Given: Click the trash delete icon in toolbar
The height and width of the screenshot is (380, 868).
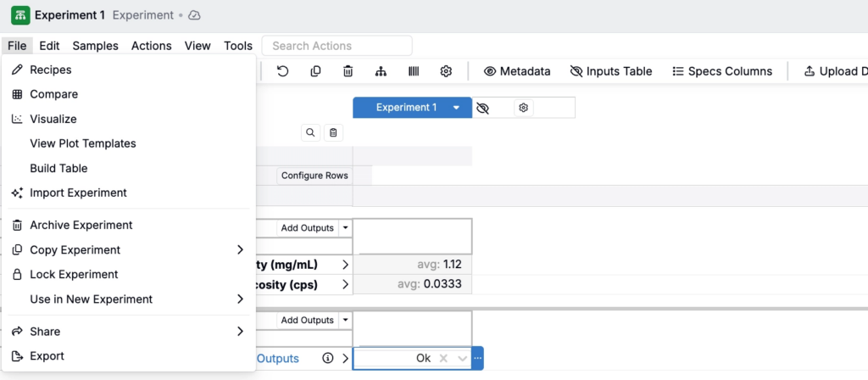Looking at the screenshot, I should tap(348, 71).
